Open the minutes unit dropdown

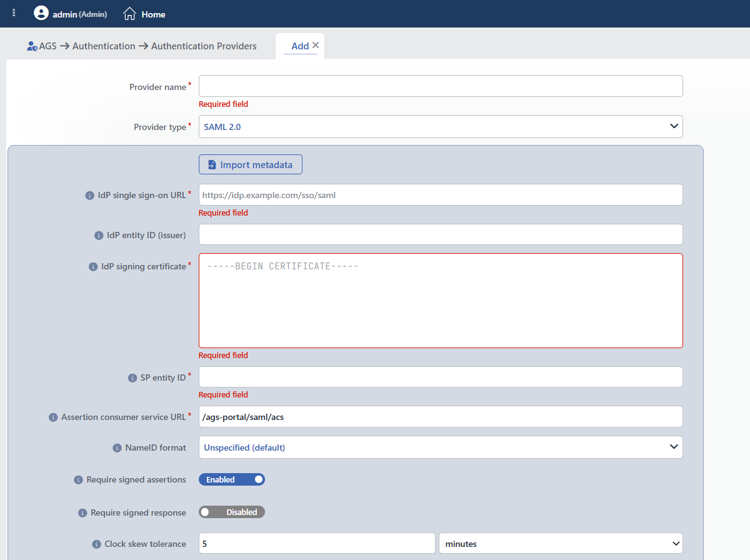(561, 543)
